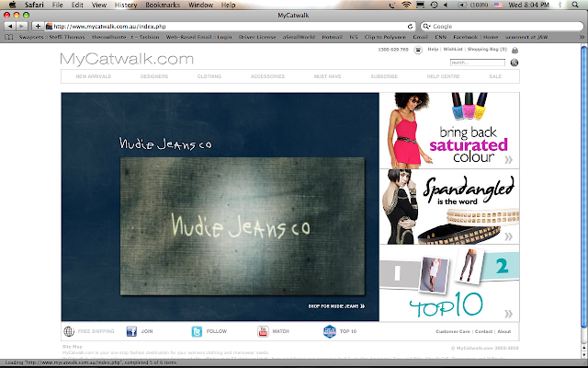Image resolution: width=588 pixels, height=368 pixels.
Task: Click the site favicon in the address bar
Action: [x=49, y=27]
